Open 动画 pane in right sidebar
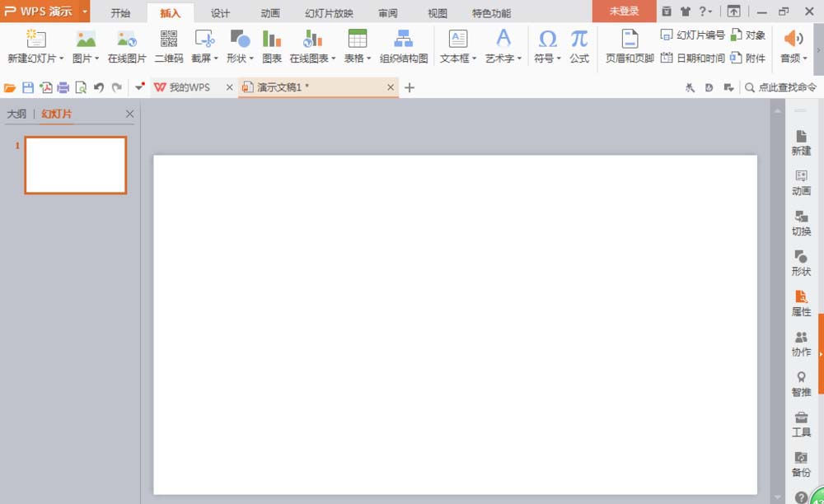Screen dimensions: 824x504 (x=801, y=183)
